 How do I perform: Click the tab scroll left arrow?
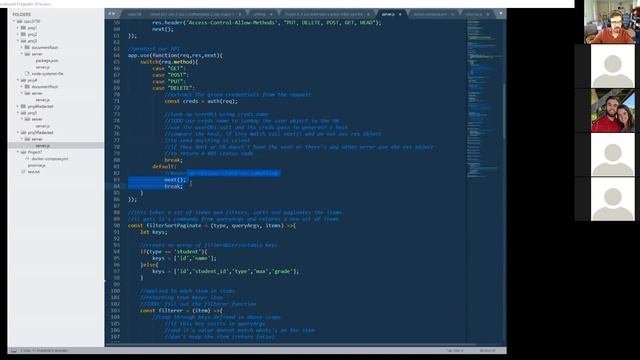click(x=109, y=14)
